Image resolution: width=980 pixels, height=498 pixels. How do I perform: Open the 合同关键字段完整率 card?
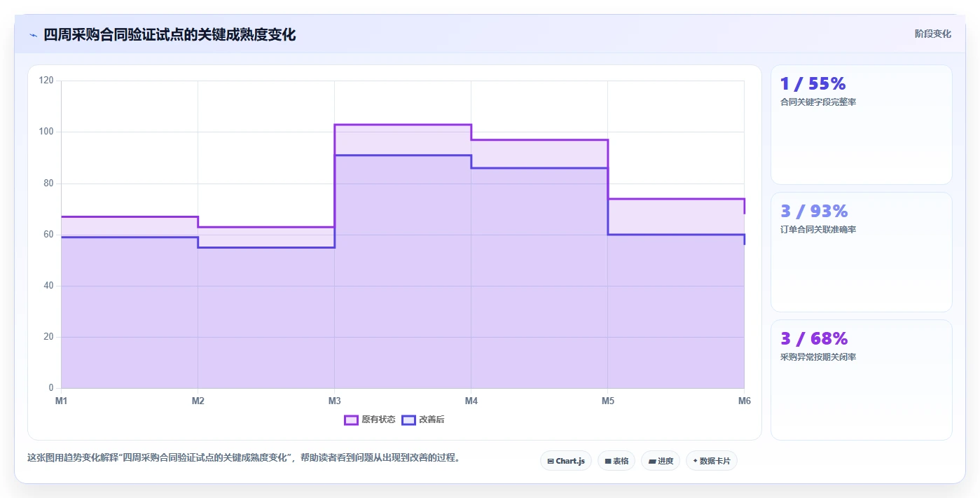pyautogui.click(x=862, y=125)
